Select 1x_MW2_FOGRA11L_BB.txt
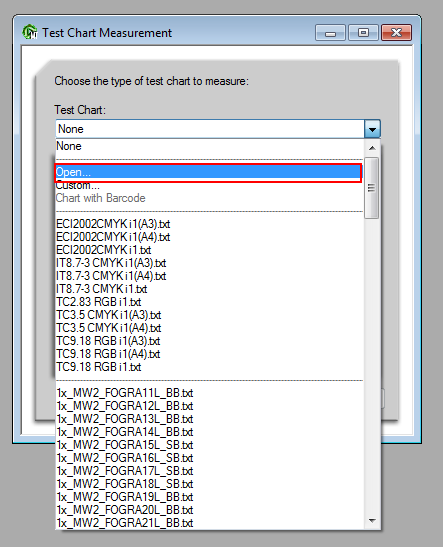This screenshot has height=547, width=443. point(209,393)
